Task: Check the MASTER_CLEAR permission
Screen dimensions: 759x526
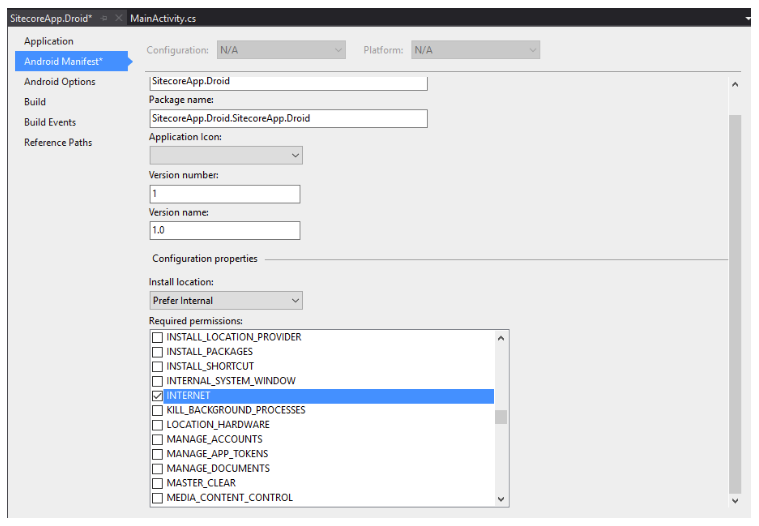Action: 157,483
